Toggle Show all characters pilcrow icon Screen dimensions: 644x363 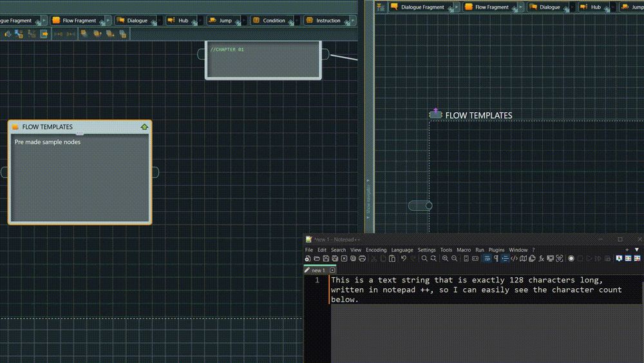[496, 259]
